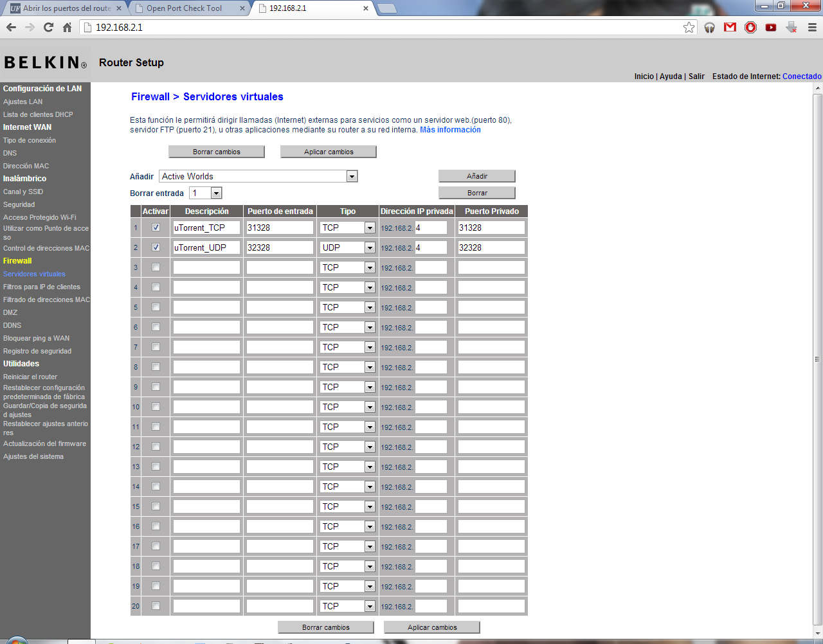Click the 'Salir' link
This screenshot has width=823, height=644.
[x=696, y=76]
